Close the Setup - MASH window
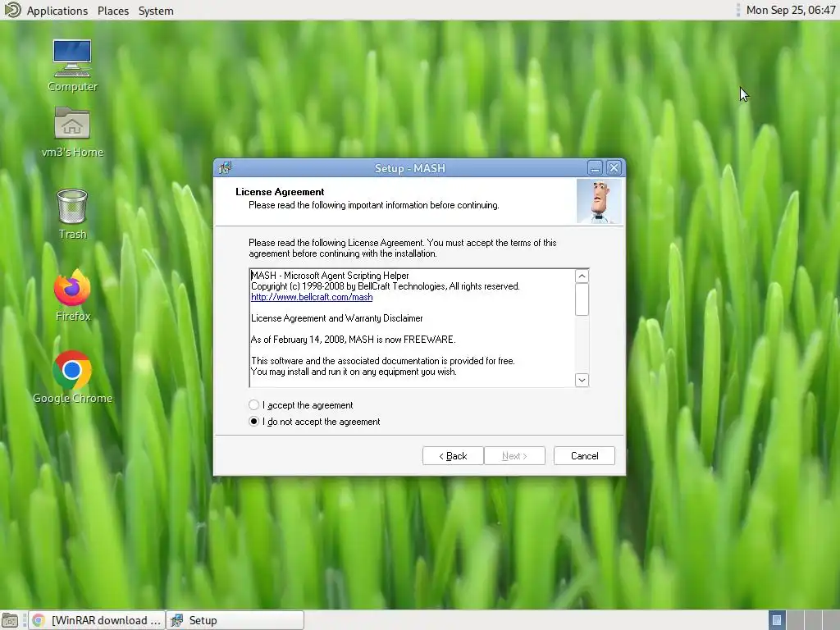The image size is (840, 630). tap(614, 168)
